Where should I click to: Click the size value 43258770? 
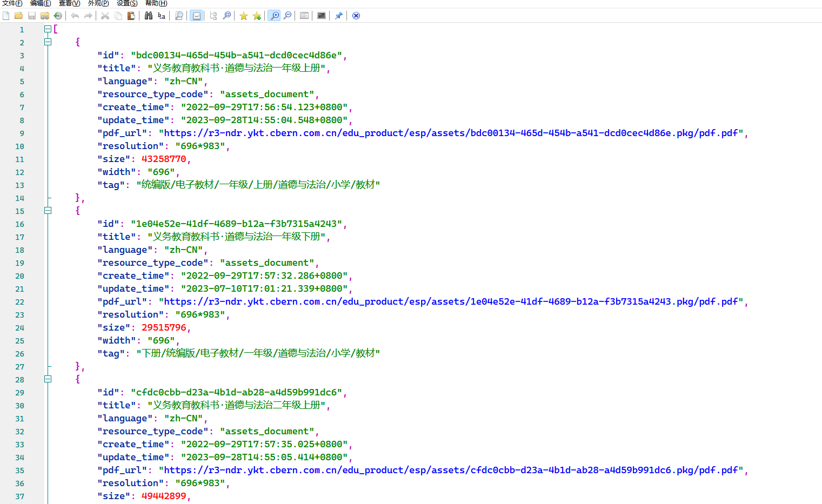pyautogui.click(x=164, y=159)
